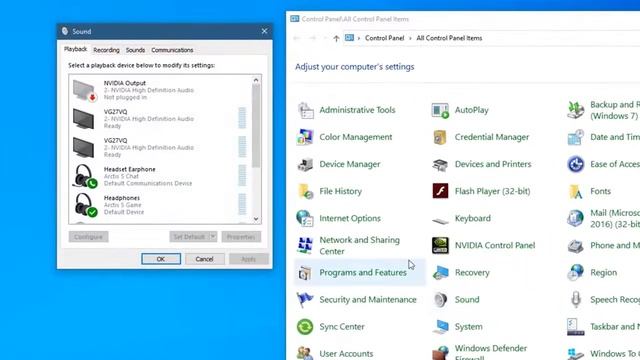Click the Credential Manager text link
This screenshot has width=640, height=360.
[492, 137]
